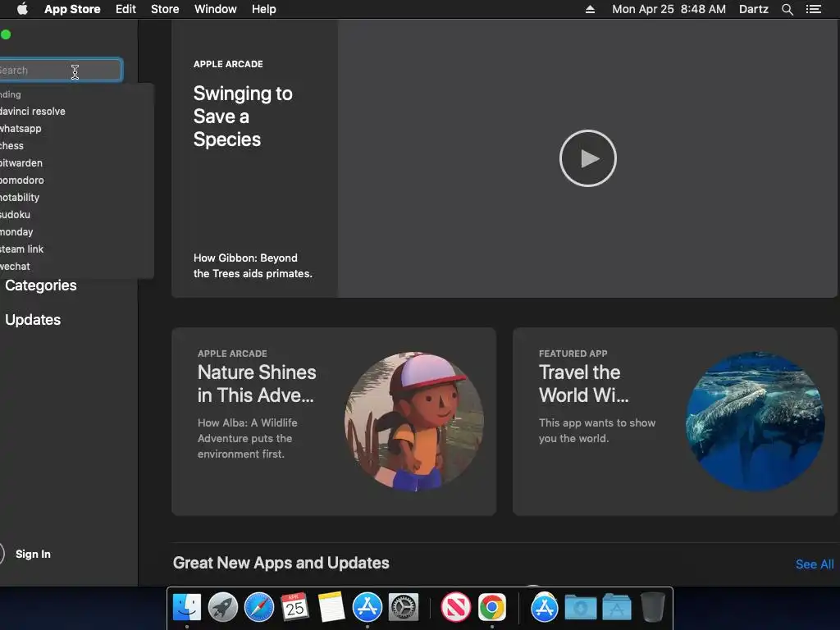840x630 pixels.
Task: Click the Sign In button
Action: [33, 554]
